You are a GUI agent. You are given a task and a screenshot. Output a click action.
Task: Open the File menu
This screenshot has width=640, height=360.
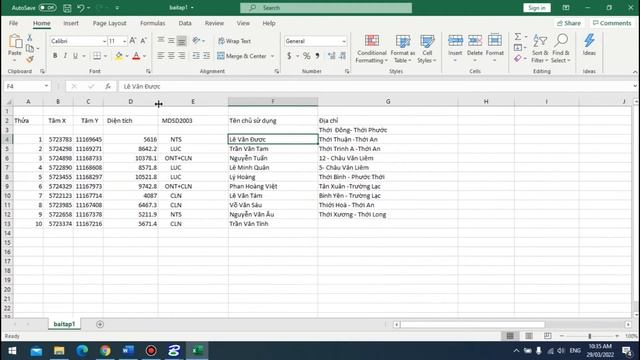click(13, 23)
